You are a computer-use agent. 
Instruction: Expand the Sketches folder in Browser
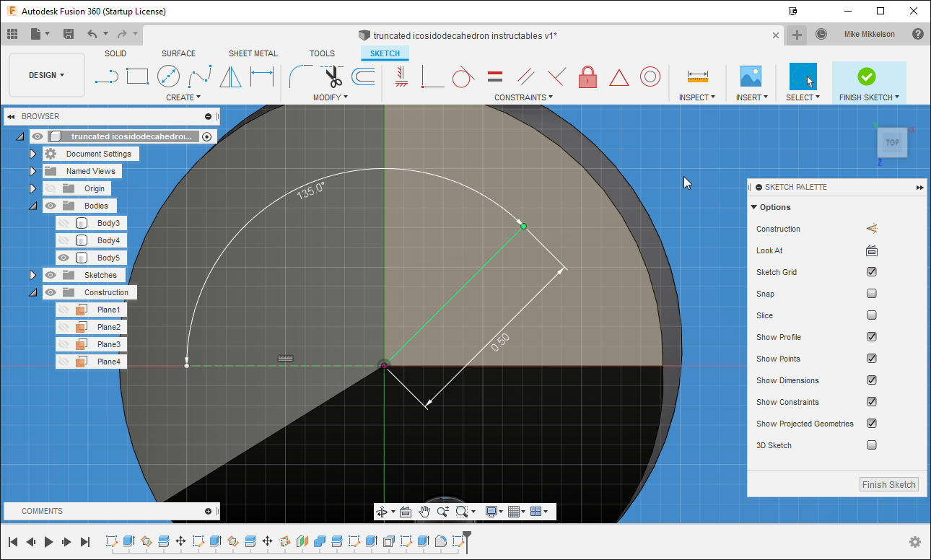32,275
